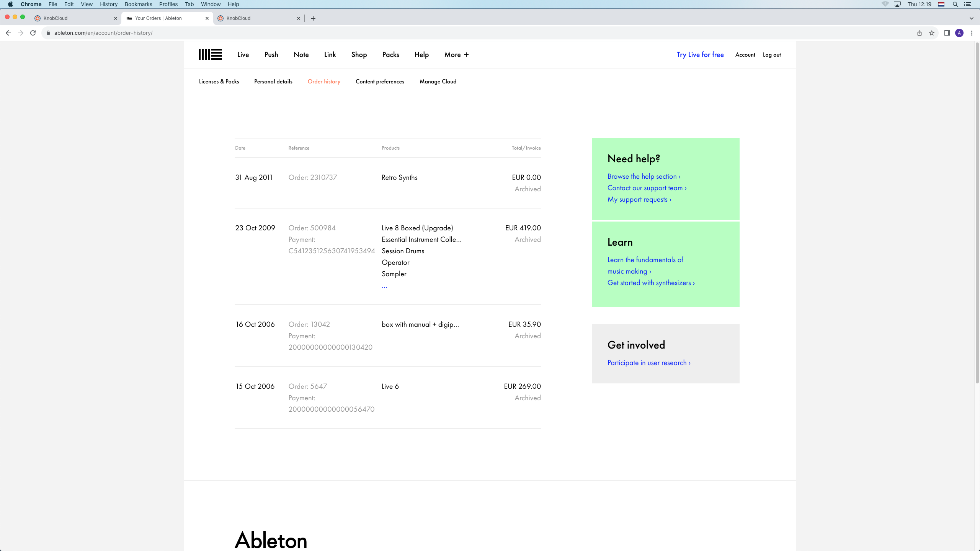Open Learn the fundamentals of music making
Viewport: 980px width, 551px height.
[645, 266]
